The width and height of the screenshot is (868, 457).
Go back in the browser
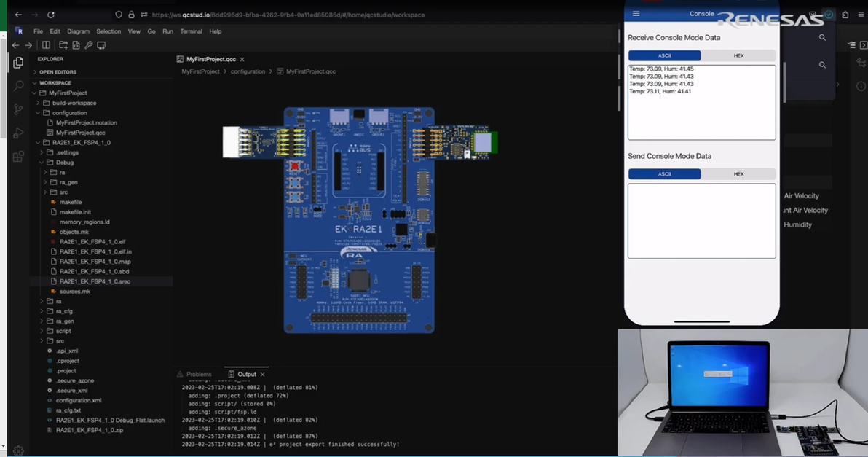pos(18,15)
